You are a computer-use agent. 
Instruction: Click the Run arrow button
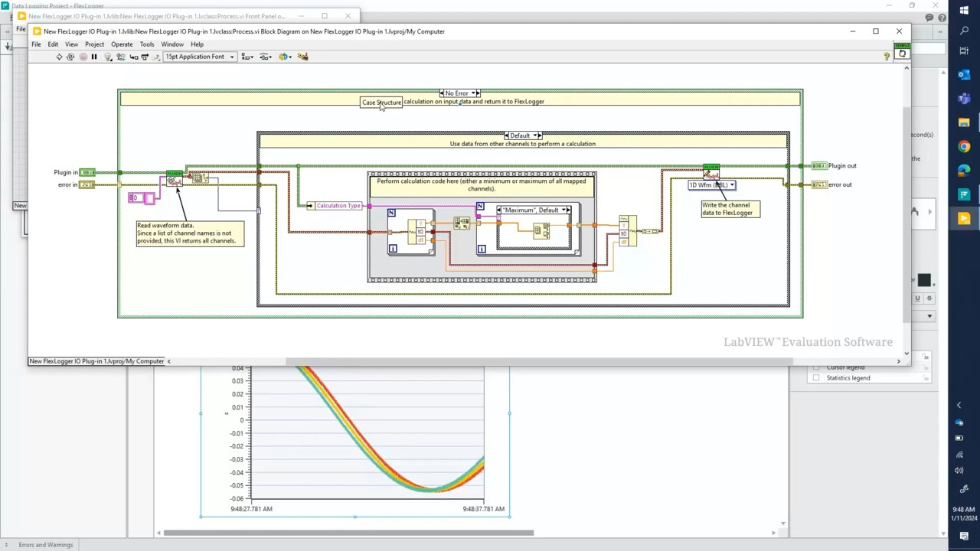tap(59, 57)
